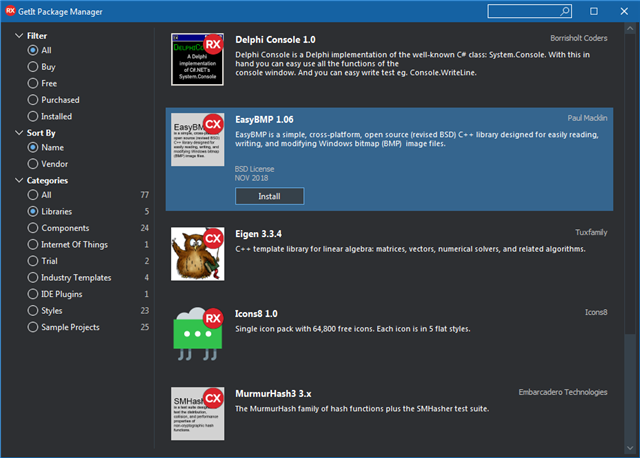This screenshot has height=458, width=640.
Task: Install the EasyBMP 1.06 package
Action: [x=269, y=196]
